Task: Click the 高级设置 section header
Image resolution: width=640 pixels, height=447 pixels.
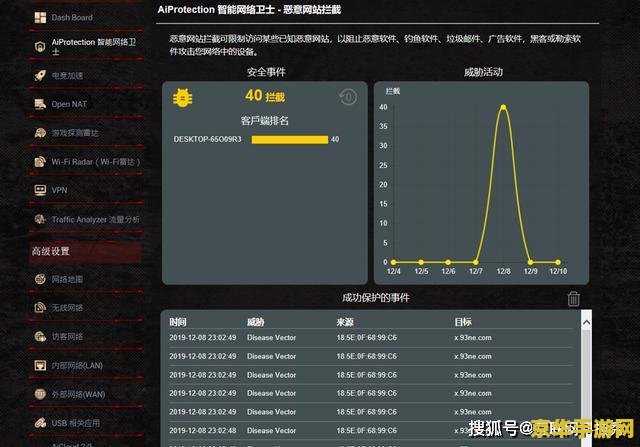Action: [x=85, y=251]
